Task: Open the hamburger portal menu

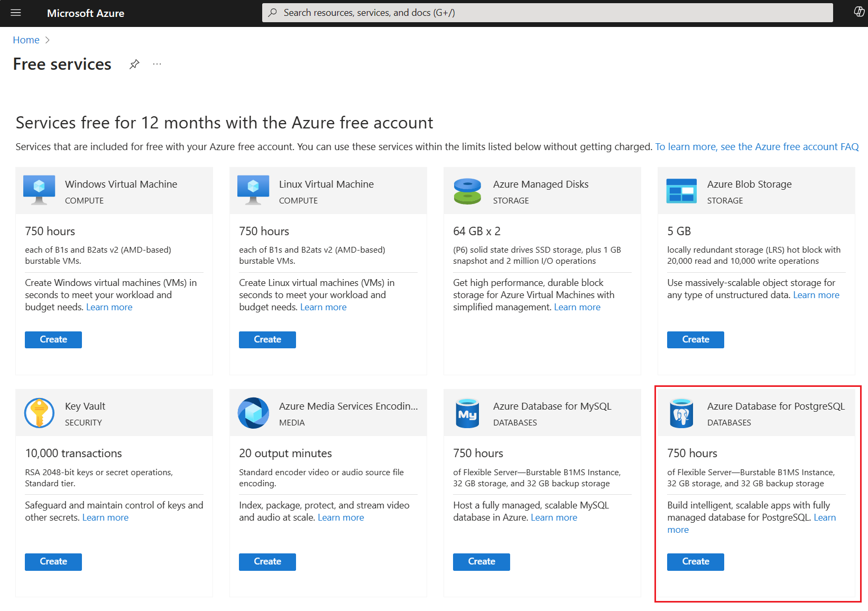Action: tap(16, 13)
